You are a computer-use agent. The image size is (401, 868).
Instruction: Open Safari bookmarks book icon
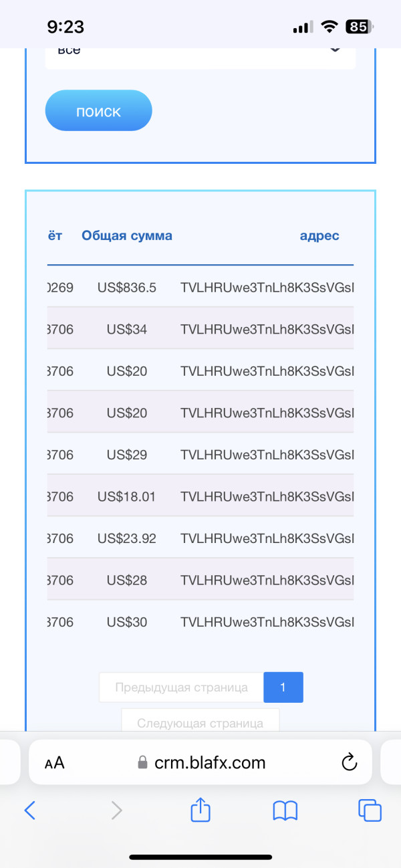285,810
